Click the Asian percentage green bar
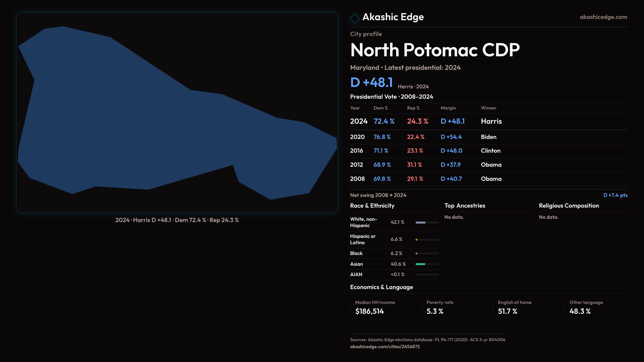This screenshot has width=644, height=362. coord(421,264)
